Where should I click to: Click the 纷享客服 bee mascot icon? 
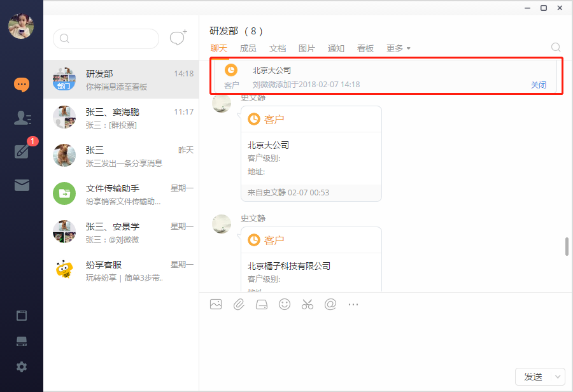64,270
